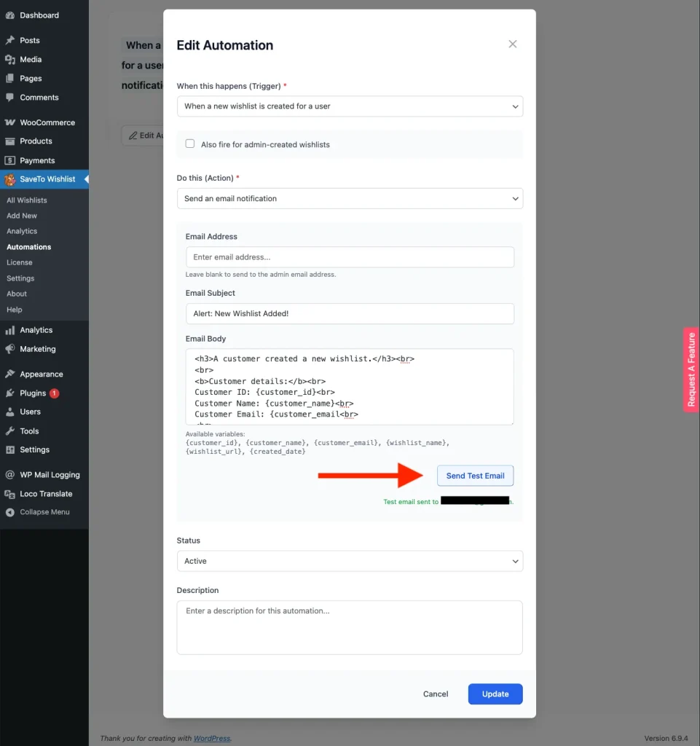The image size is (700, 746).
Task: Click the Tools wrench icon
Action: coord(10,431)
